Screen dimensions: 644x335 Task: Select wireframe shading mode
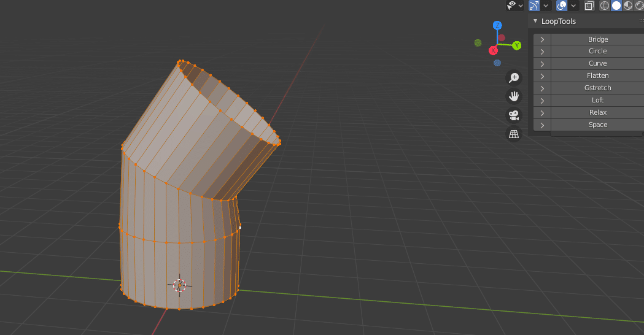pos(605,6)
